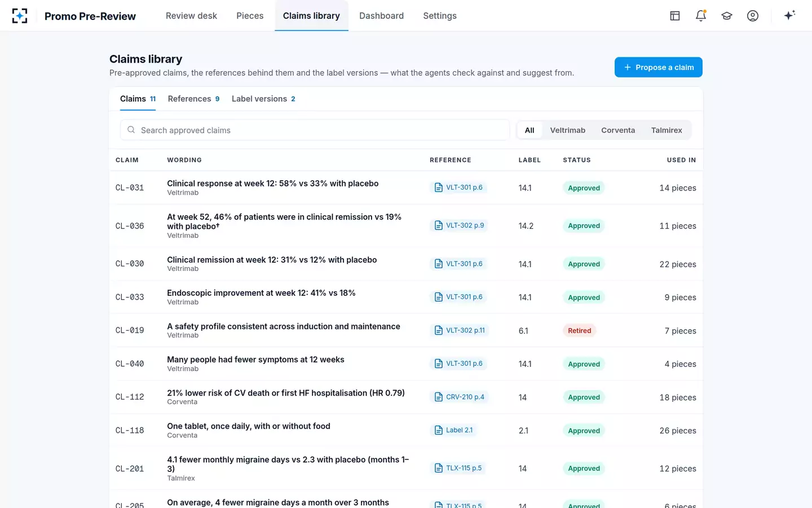Click the "Wording" column header
This screenshot has width=812, height=508.
(x=184, y=160)
